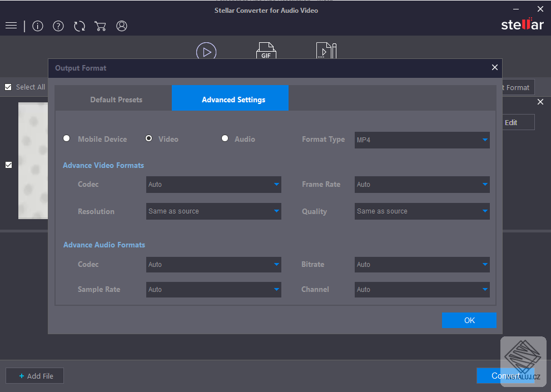Click the Output Format button behind dialog
This screenshot has width=551, height=392.
518,87
